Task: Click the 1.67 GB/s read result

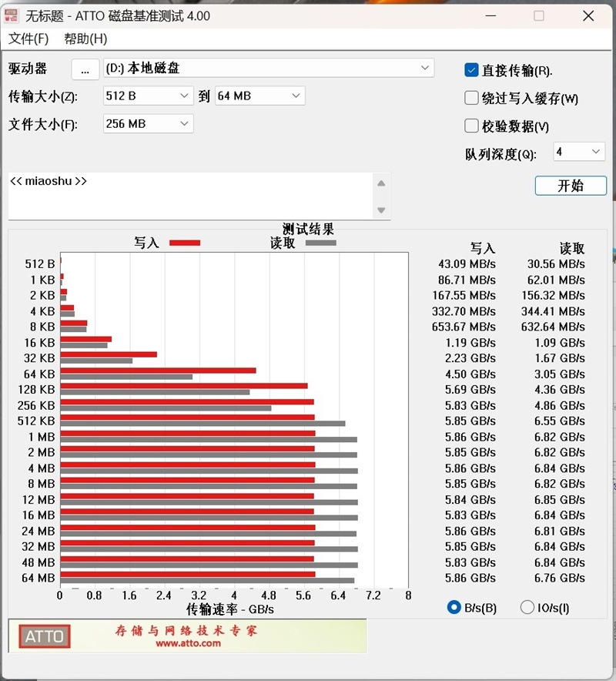Action: 560,358
